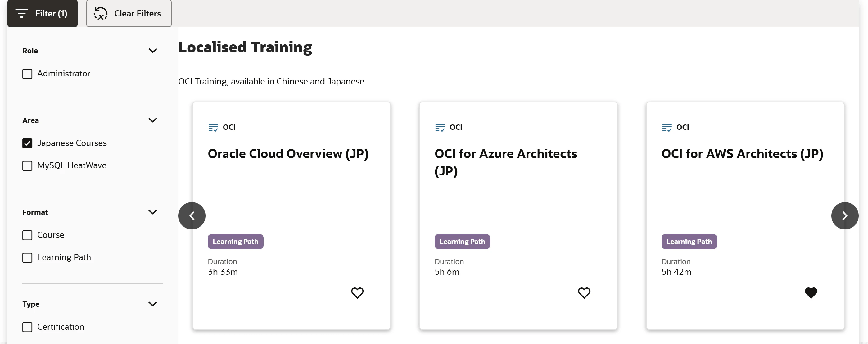Screen dimensions: 868x344
Task: Click OCI checklist icon on Azure Architects card
Action: click(440, 128)
